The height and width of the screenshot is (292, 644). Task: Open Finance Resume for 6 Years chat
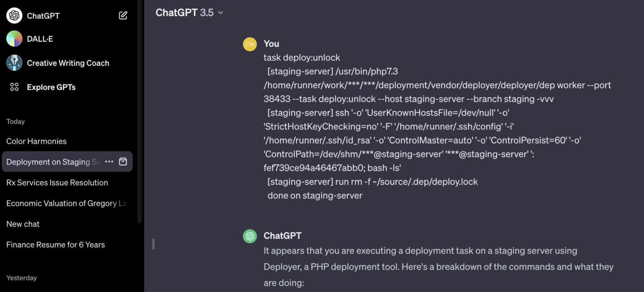point(67,245)
